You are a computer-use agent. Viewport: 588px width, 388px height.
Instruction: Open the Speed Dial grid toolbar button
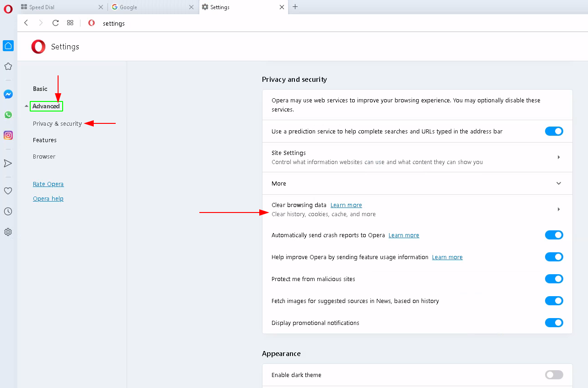click(70, 23)
